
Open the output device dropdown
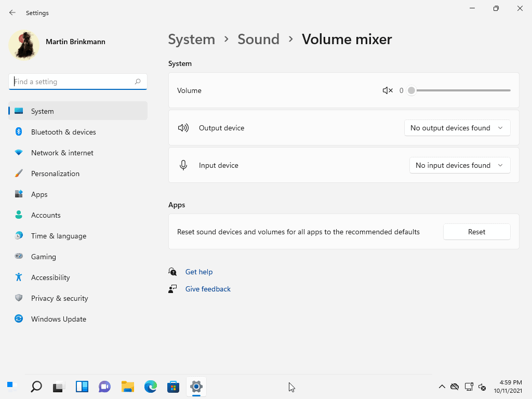pyautogui.click(x=457, y=127)
